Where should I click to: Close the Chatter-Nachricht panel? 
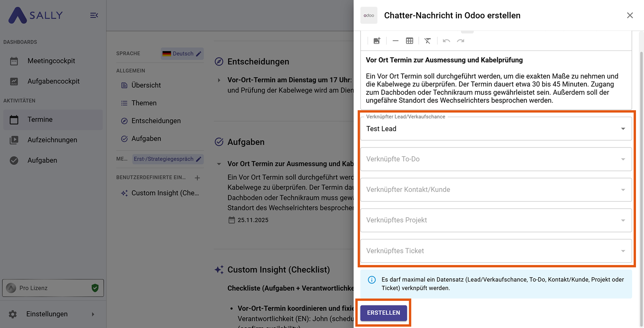630,15
